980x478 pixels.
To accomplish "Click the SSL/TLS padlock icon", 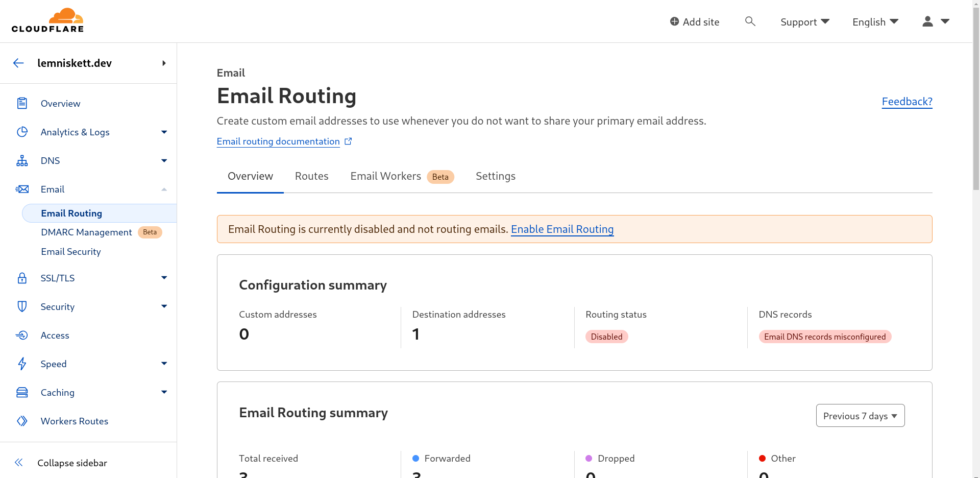I will (x=22, y=278).
